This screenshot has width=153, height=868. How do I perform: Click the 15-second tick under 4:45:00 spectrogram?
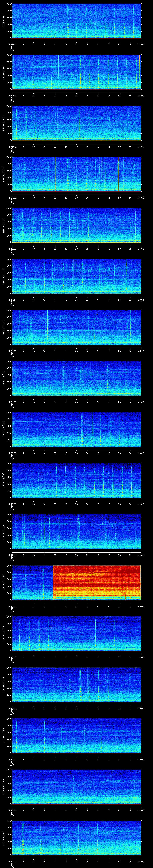point(44,759)
